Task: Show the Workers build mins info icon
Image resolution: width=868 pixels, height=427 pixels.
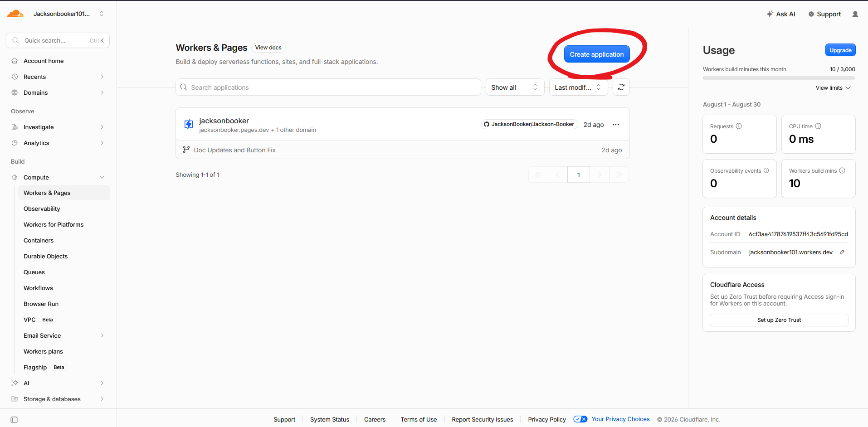Action: click(842, 170)
